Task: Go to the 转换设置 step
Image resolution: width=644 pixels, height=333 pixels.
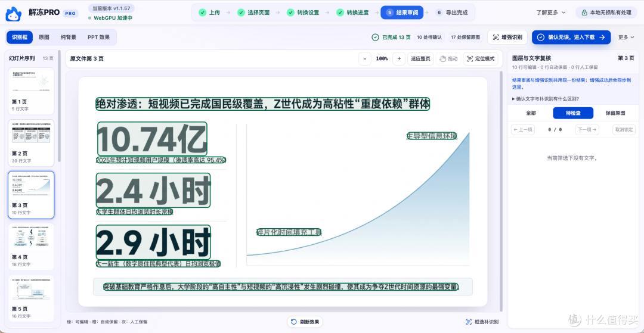Action: [x=303, y=13]
